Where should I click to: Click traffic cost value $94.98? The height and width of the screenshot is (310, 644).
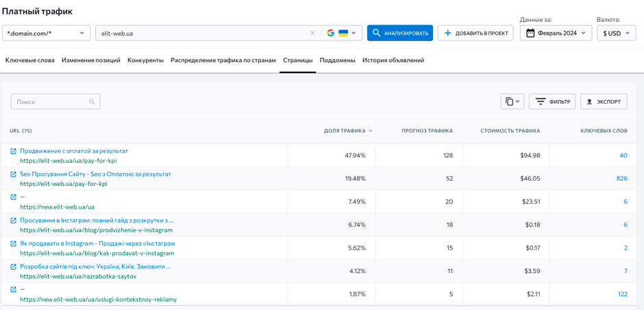tap(530, 155)
